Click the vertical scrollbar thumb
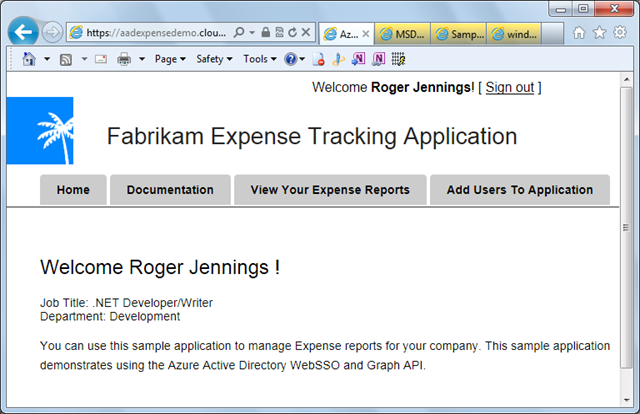The image size is (640, 414). (627, 227)
